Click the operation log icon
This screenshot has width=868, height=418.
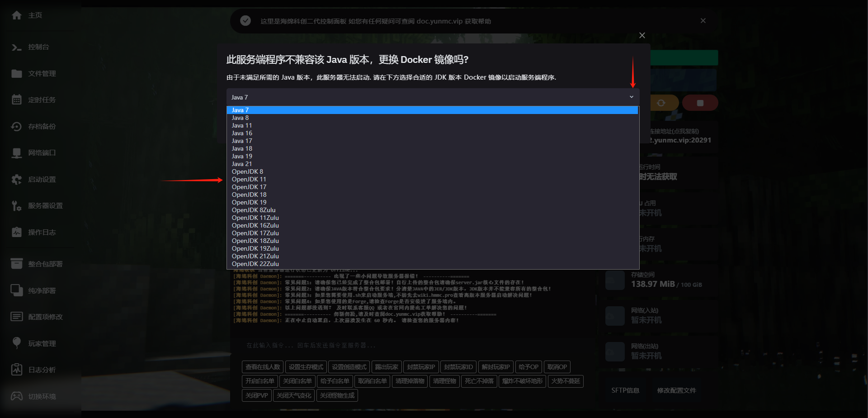(x=17, y=232)
